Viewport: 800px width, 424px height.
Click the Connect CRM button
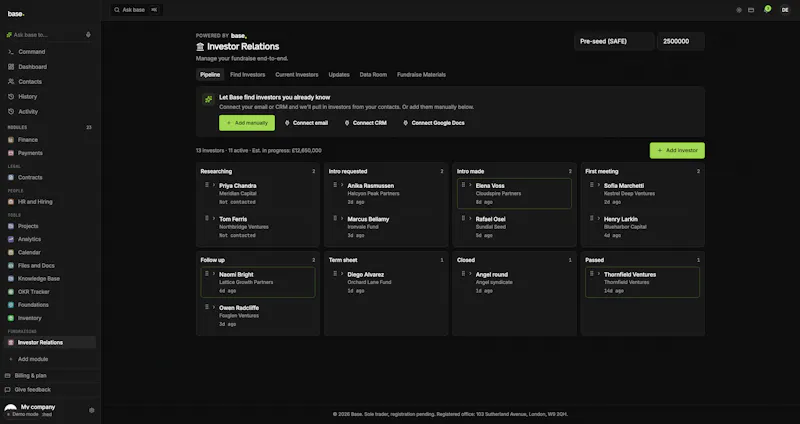(366, 123)
